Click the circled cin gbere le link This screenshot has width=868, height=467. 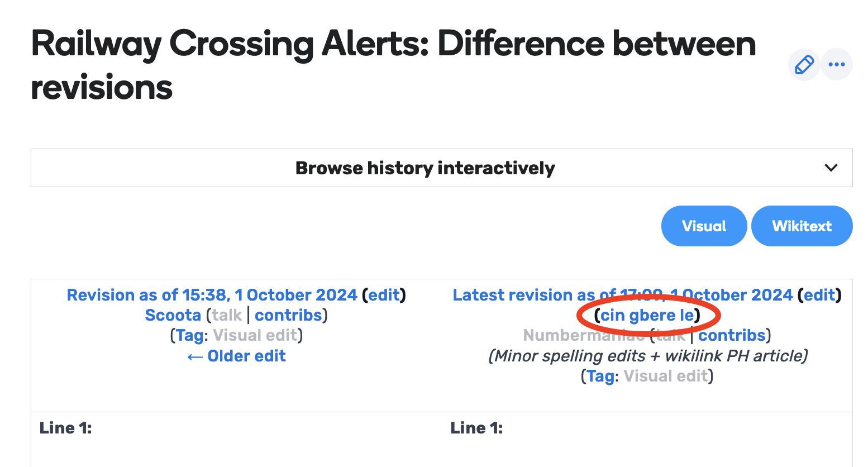coord(647,315)
